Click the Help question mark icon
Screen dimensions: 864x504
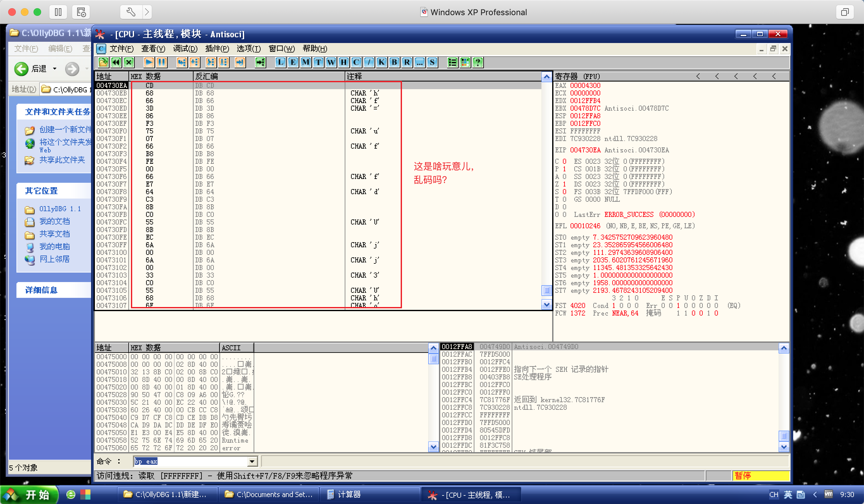pyautogui.click(x=478, y=62)
